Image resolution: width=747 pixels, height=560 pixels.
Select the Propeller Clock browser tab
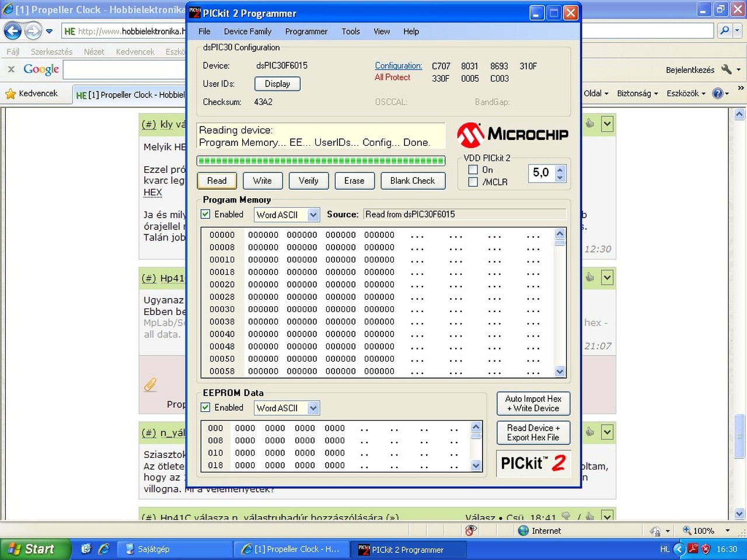coord(130,94)
